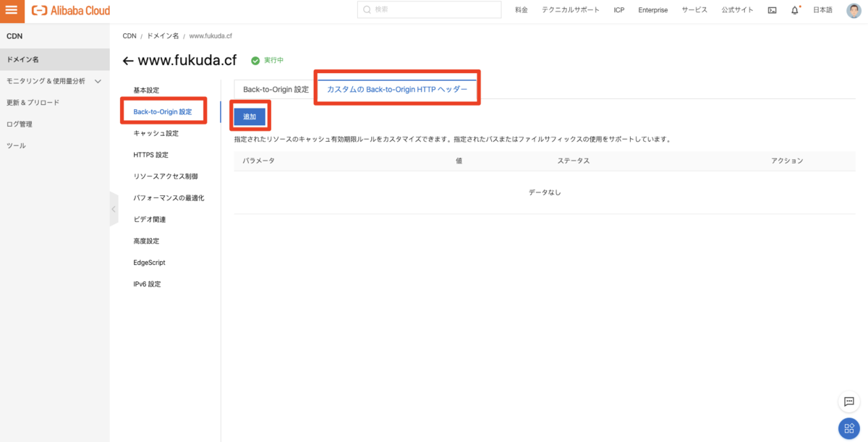This screenshot has height=442, width=868.
Task: Open HTTPS 設定
Action: (x=150, y=155)
